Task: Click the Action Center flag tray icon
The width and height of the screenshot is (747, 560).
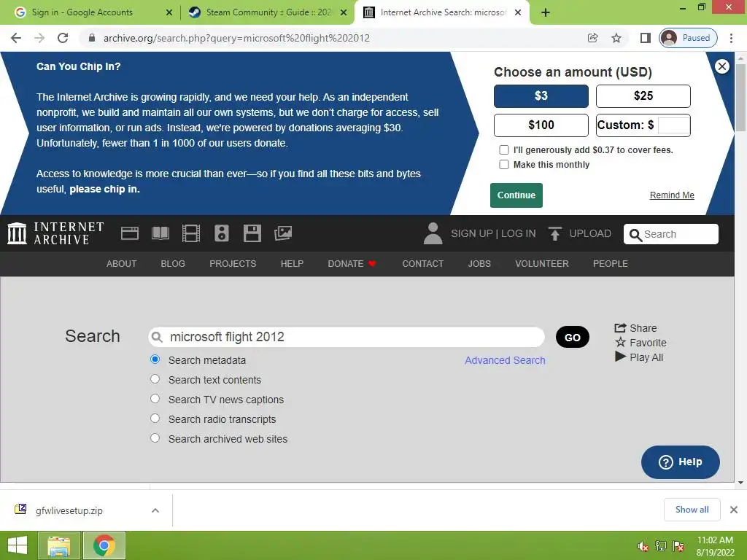Action: pyautogui.click(x=678, y=546)
